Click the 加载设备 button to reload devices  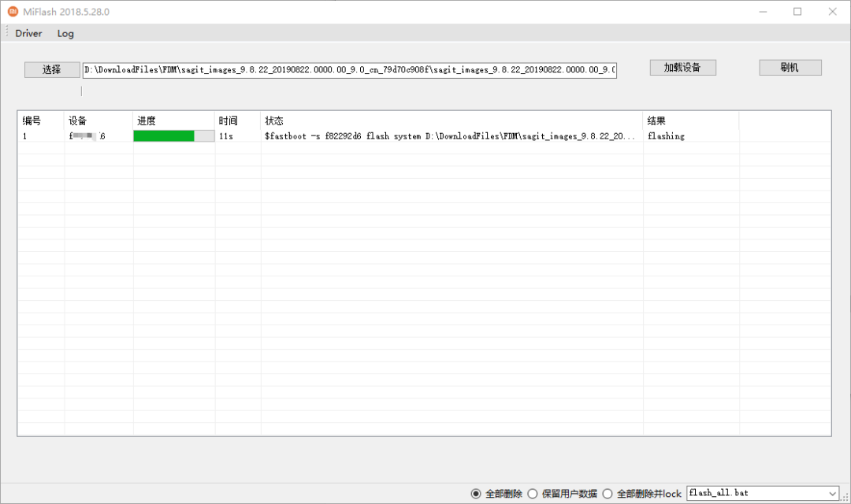click(x=682, y=67)
